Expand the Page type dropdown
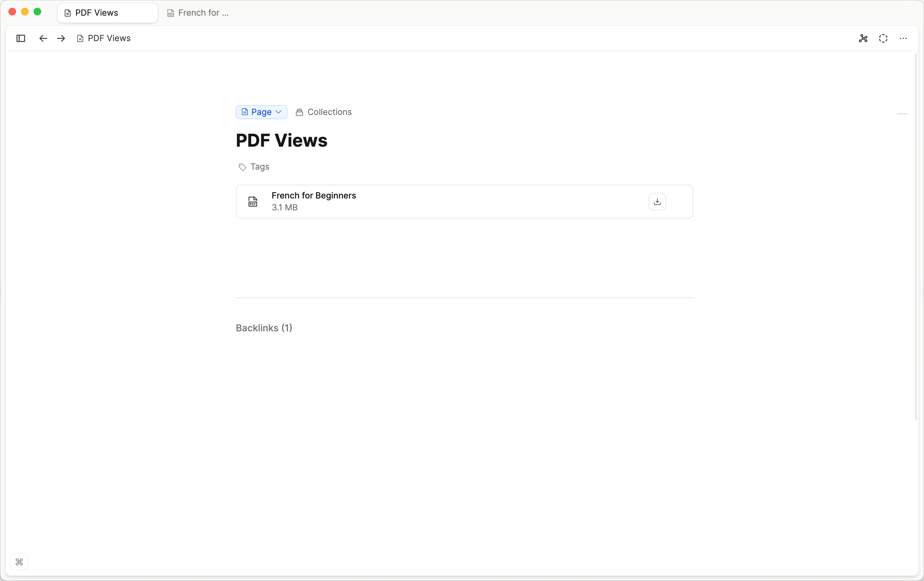 [278, 112]
